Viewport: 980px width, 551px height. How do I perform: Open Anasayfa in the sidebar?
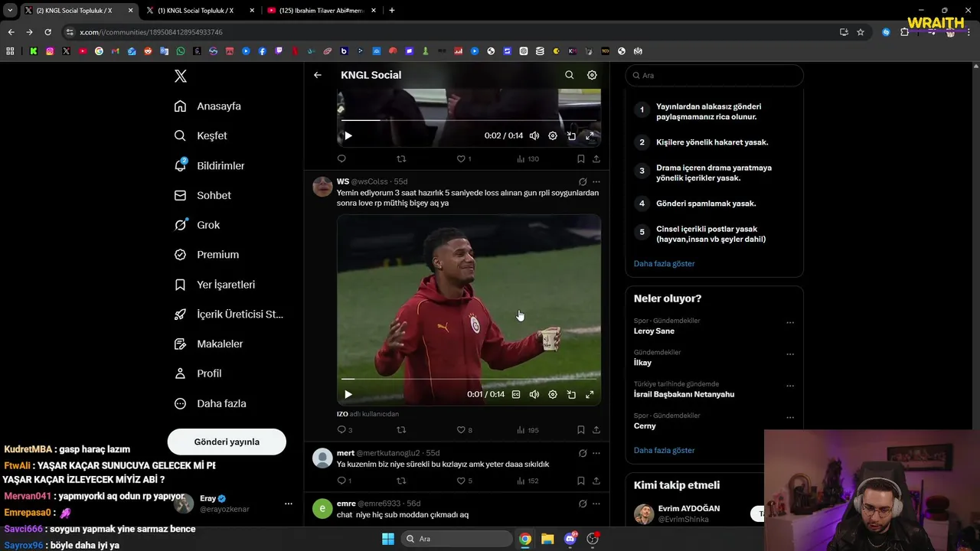click(x=207, y=106)
